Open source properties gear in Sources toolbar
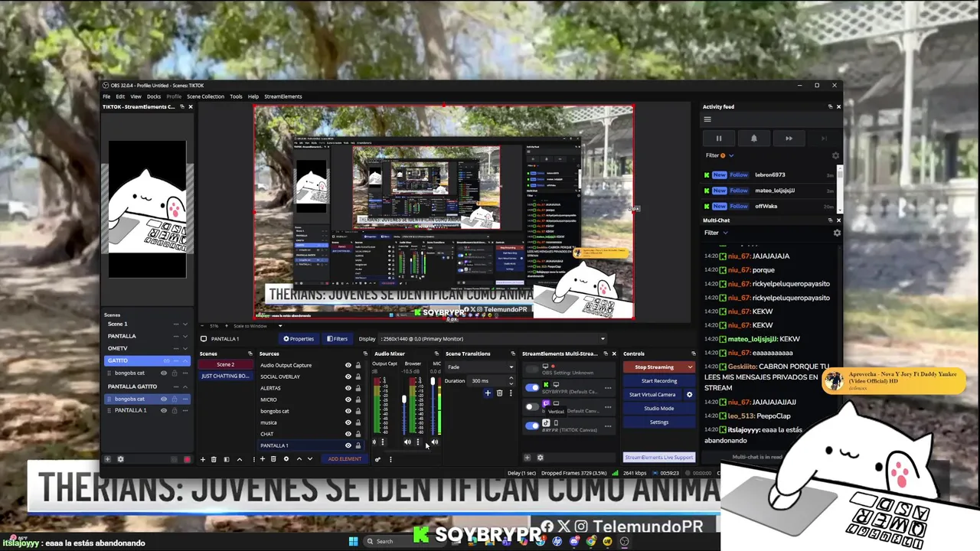The image size is (980, 551). pyautogui.click(x=286, y=459)
